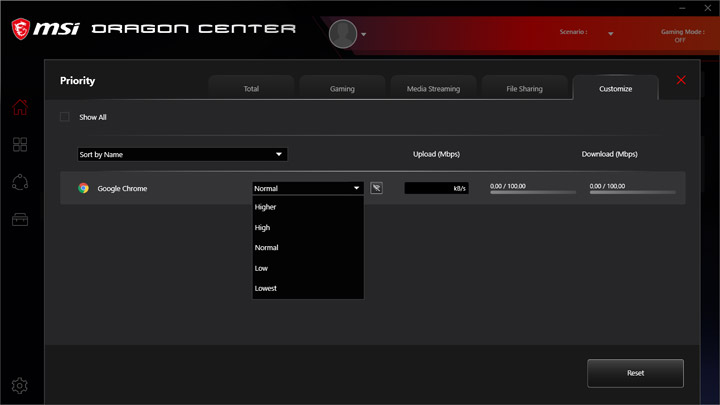Open the Scenario dropdown
This screenshot has height=405, width=720.
click(610, 34)
